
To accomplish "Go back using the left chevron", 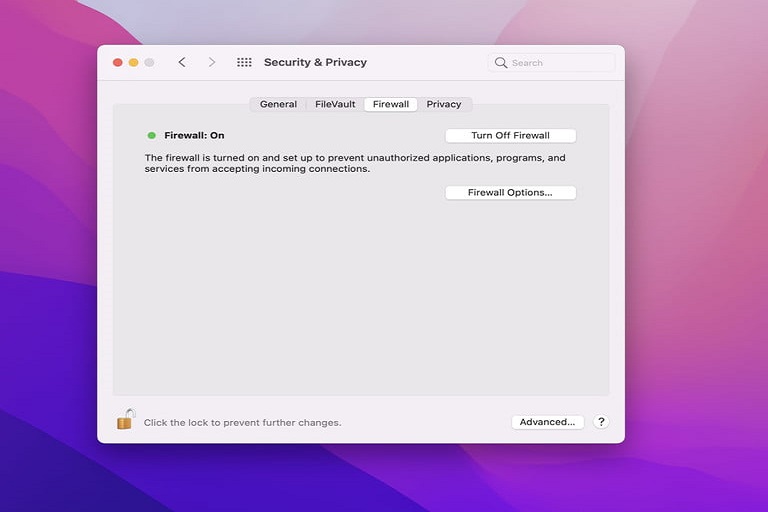I will pos(182,62).
